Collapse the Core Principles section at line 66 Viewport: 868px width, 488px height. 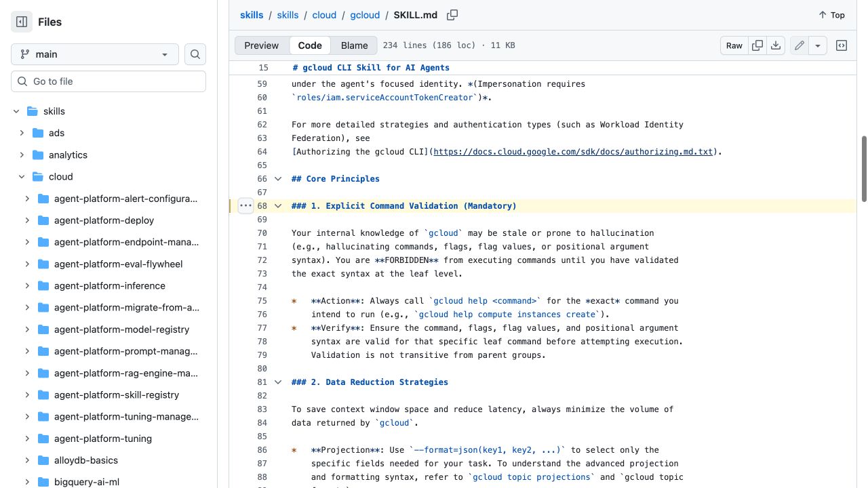278,179
